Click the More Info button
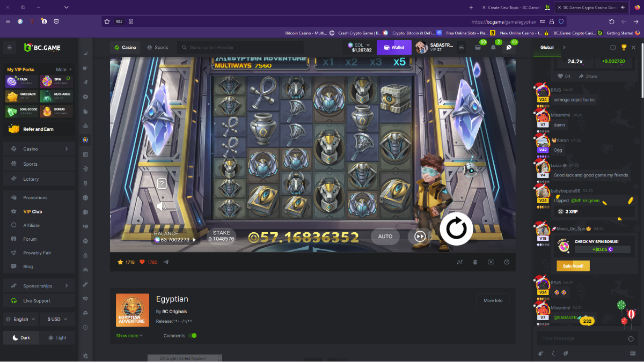 493,300
